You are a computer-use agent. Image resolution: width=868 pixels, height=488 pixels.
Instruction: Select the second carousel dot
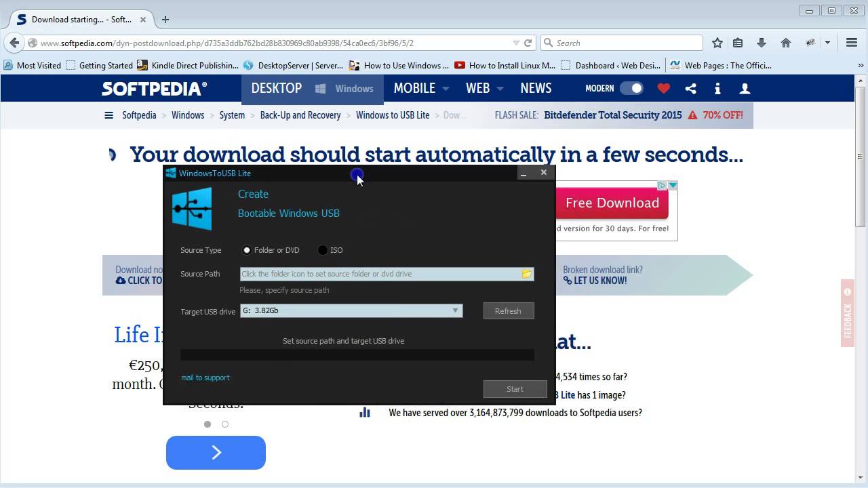225,424
